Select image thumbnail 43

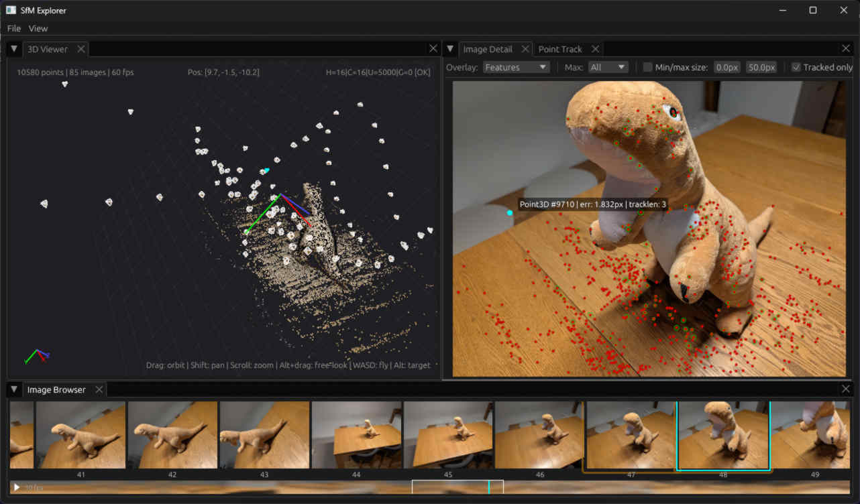point(264,435)
